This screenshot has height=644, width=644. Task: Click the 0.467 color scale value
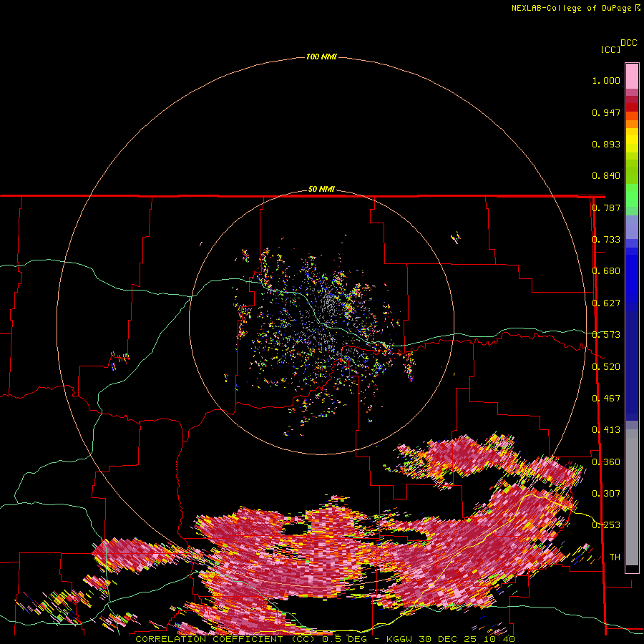pyautogui.click(x=606, y=399)
